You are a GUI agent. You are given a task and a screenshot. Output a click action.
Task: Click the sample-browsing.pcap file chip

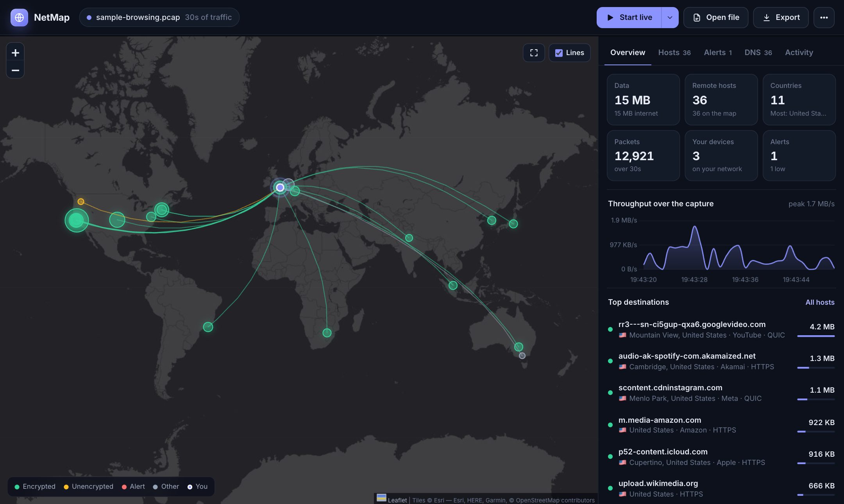[159, 18]
